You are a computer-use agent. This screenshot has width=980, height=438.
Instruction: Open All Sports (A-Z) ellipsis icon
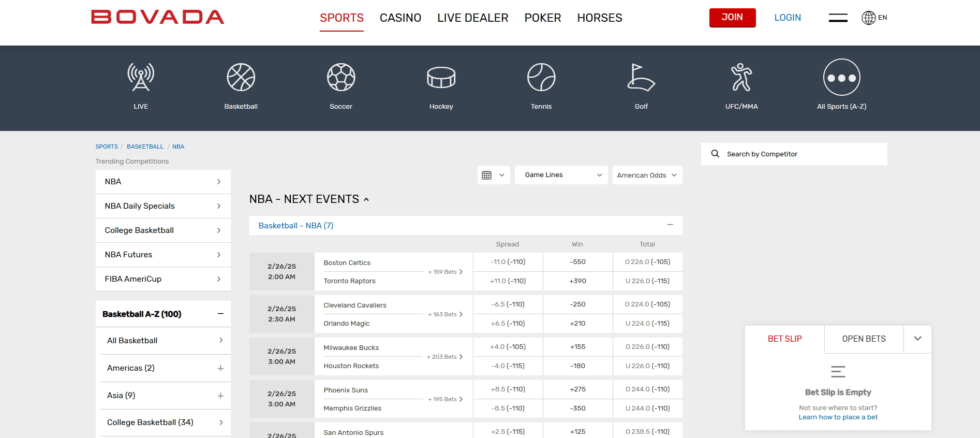click(842, 77)
